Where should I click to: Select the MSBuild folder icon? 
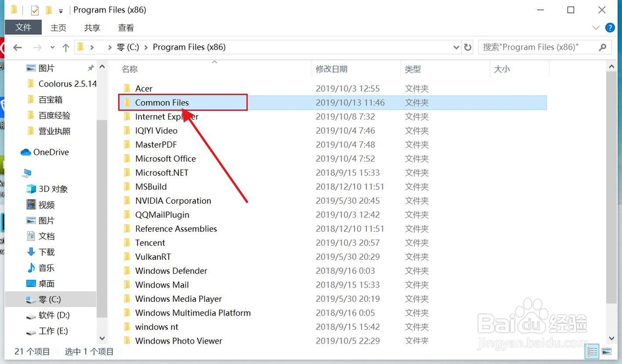coord(127,186)
